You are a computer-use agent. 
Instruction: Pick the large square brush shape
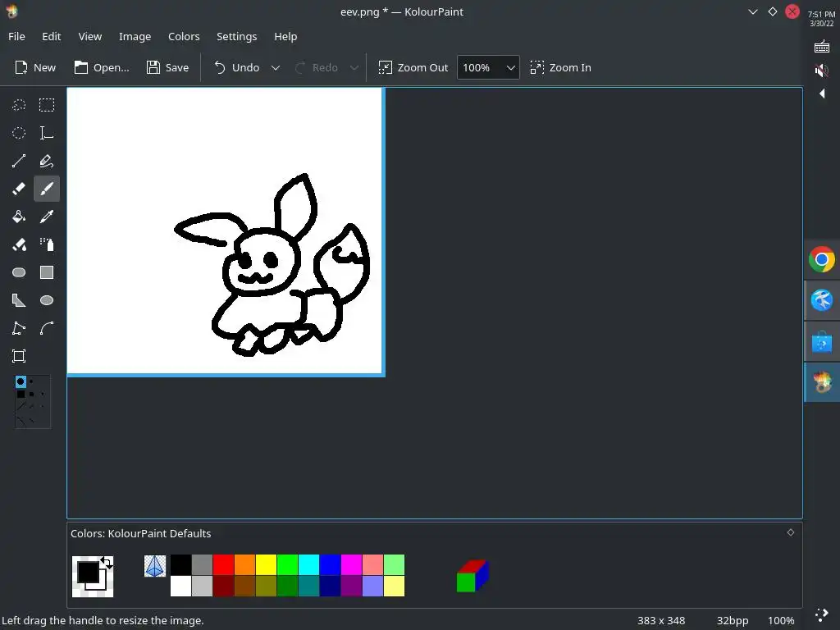21,394
